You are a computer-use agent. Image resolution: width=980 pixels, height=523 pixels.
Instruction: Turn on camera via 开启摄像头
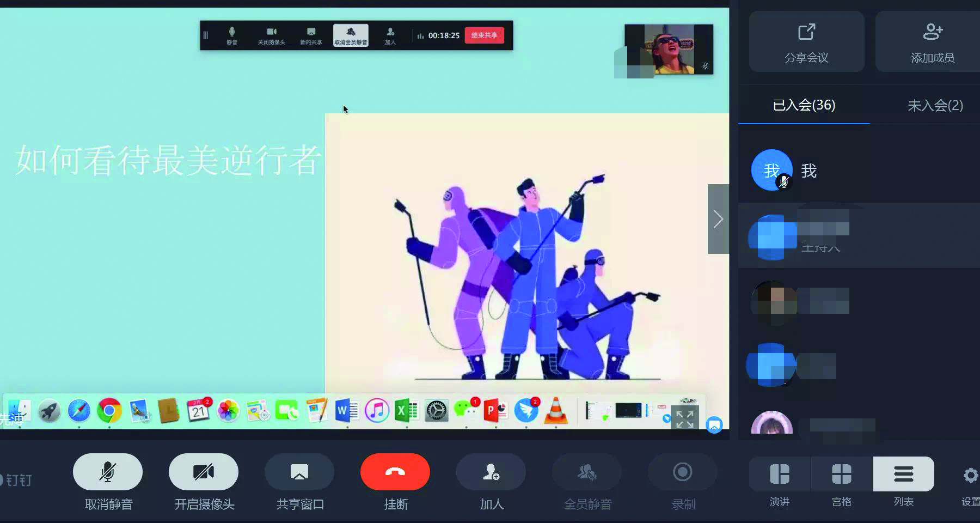point(204,472)
